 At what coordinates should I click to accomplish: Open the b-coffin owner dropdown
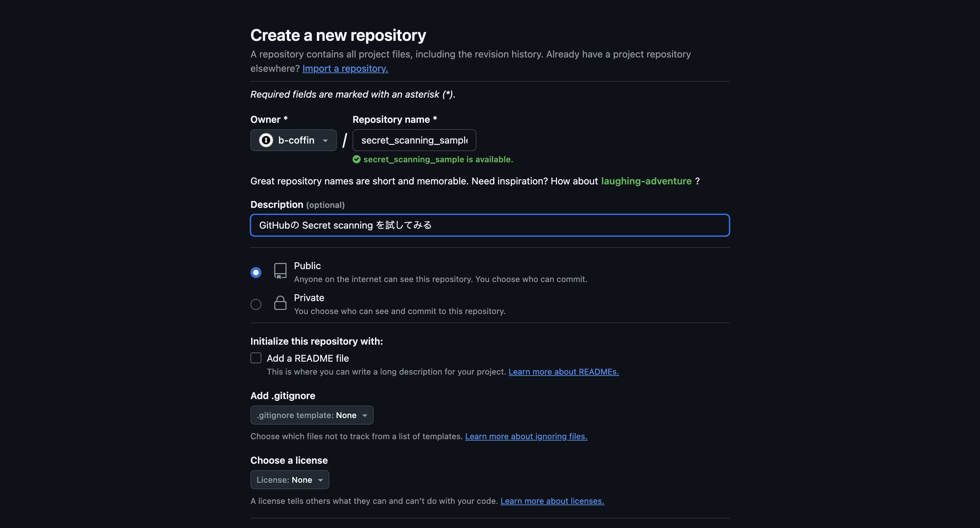[x=293, y=140]
